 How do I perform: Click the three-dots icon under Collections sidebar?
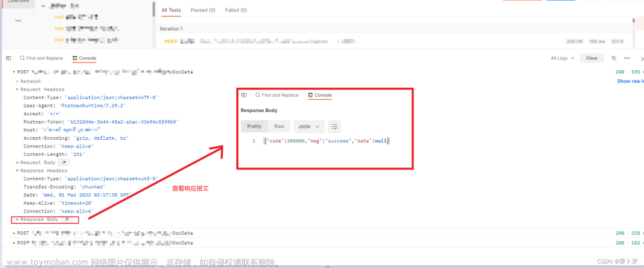(18, 21)
